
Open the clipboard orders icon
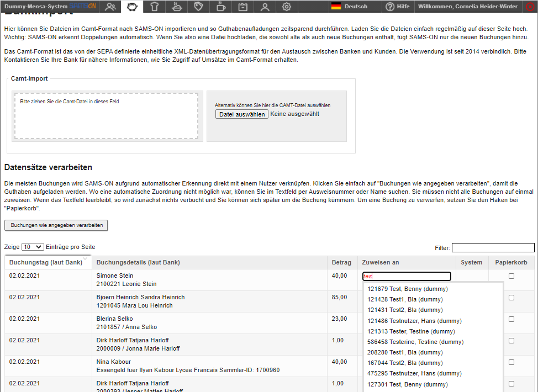[x=243, y=7]
